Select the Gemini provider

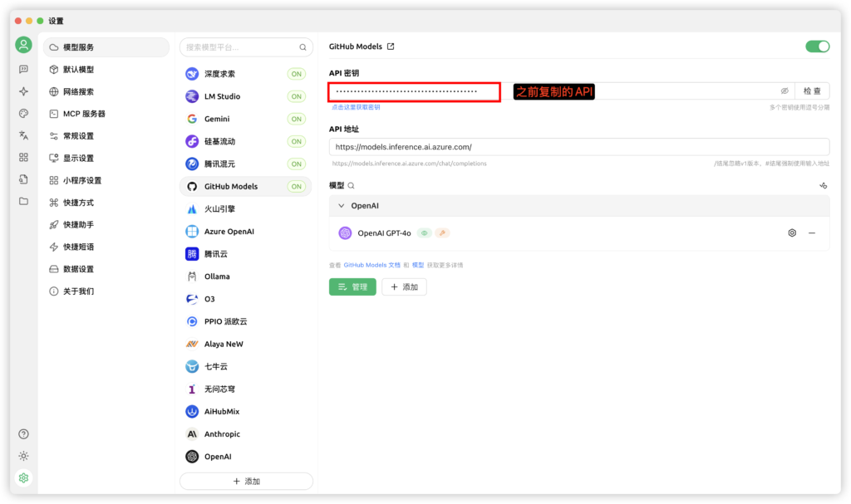(246, 119)
